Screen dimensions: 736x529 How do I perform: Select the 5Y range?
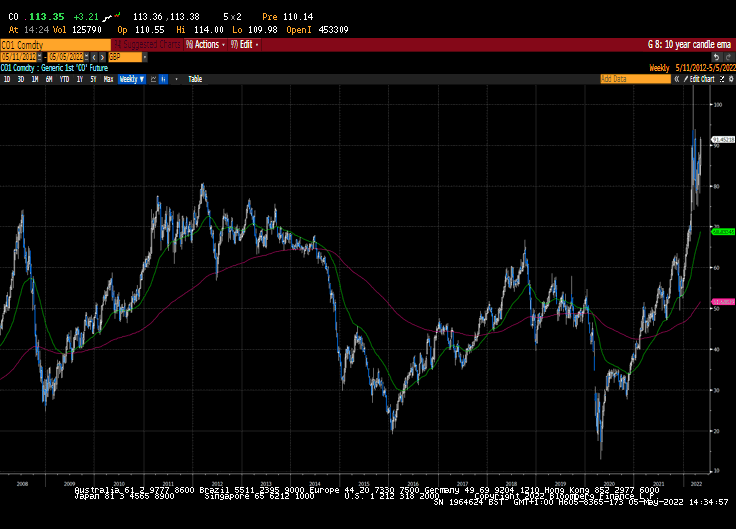[93, 79]
